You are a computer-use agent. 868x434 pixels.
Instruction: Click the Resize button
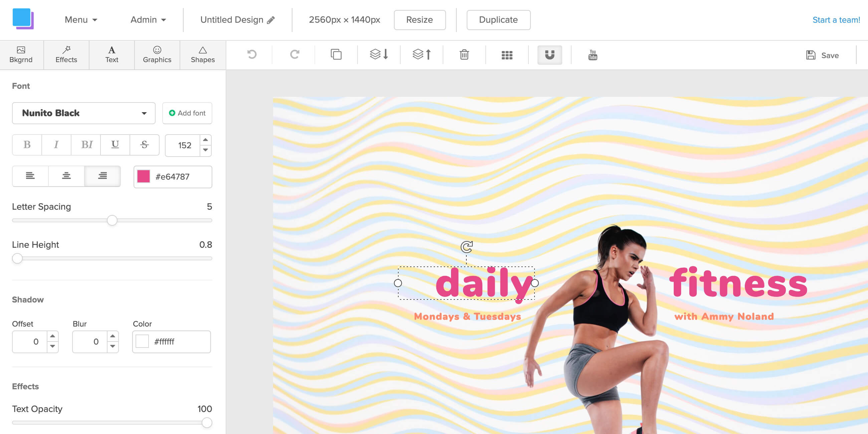click(420, 20)
